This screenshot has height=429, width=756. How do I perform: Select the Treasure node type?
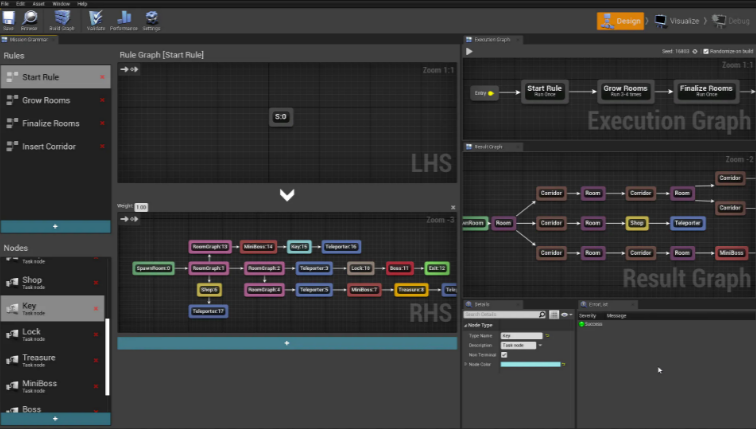pyautogui.click(x=52, y=361)
